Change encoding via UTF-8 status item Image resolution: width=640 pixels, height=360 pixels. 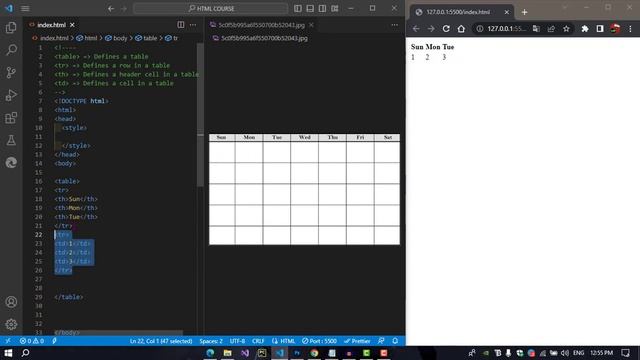click(x=237, y=341)
